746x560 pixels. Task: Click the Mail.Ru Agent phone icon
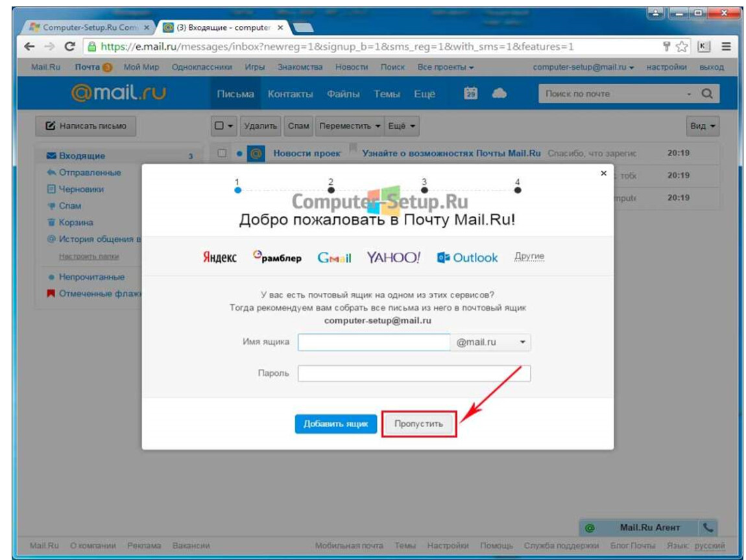click(x=708, y=527)
